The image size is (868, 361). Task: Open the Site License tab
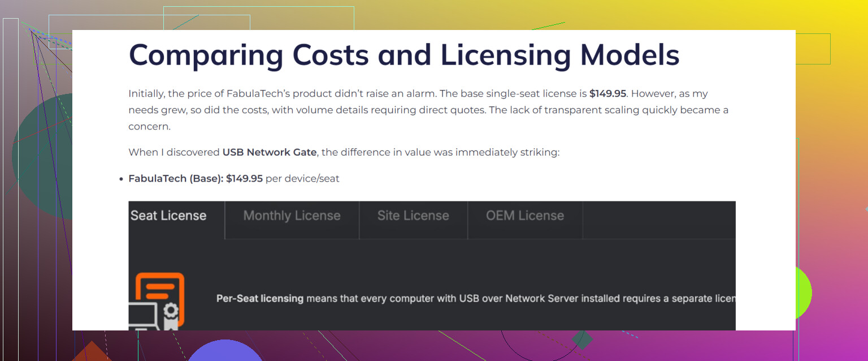(413, 216)
